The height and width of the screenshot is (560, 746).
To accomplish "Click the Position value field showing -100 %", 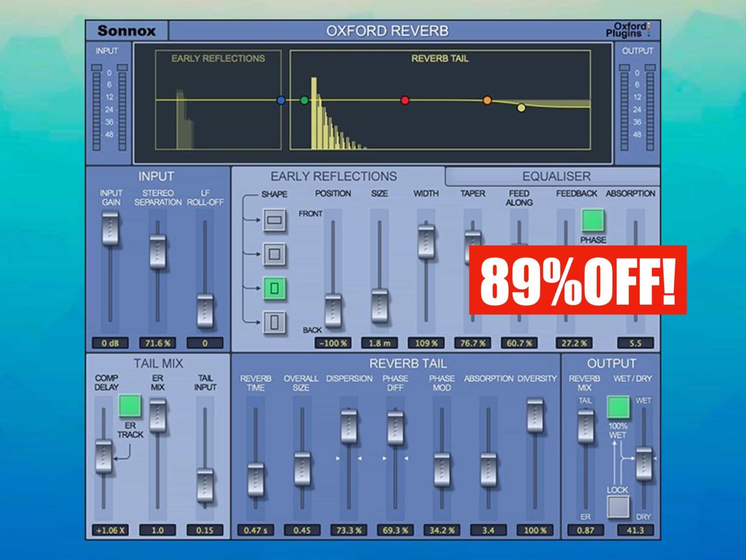I will 333,343.
